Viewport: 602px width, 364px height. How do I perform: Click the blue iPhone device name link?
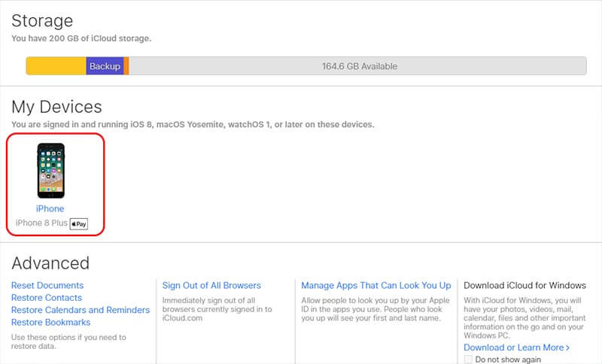[50, 208]
